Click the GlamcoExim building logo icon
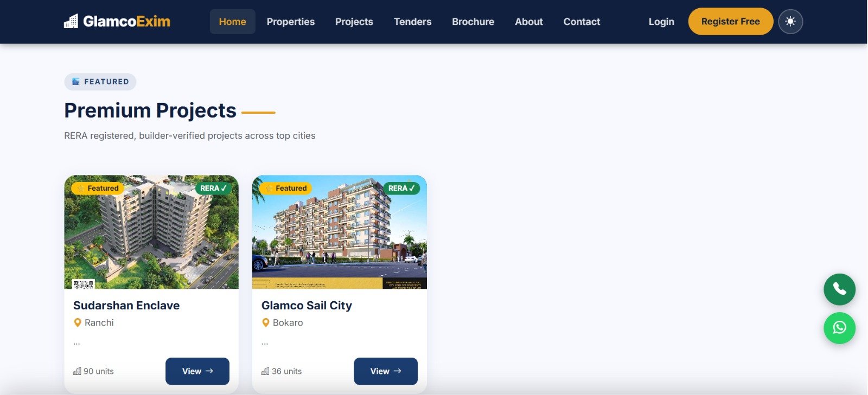 click(x=71, y=22)
